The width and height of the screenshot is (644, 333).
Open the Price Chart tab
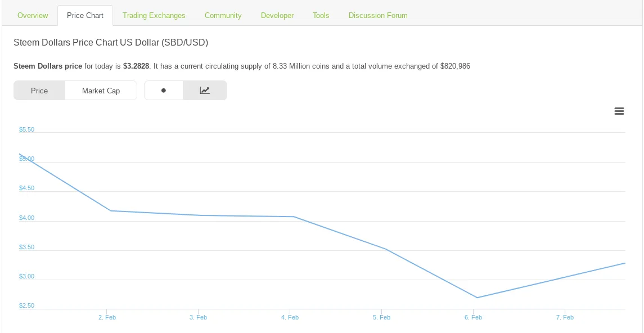[85, 15]
